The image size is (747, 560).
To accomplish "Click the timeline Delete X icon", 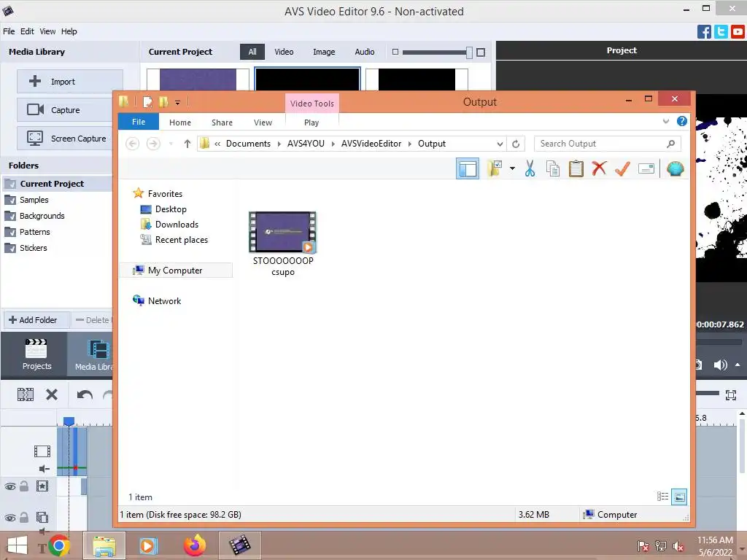I will pyautogui.click(x=52, y=394).
